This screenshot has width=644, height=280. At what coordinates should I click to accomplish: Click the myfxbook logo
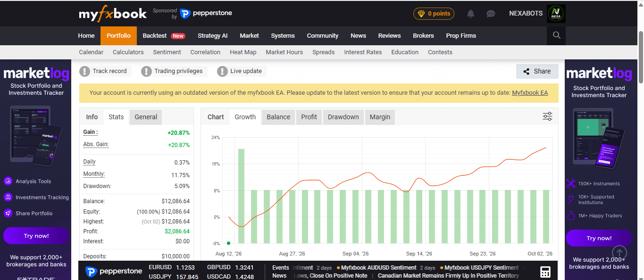click(113, 14)
